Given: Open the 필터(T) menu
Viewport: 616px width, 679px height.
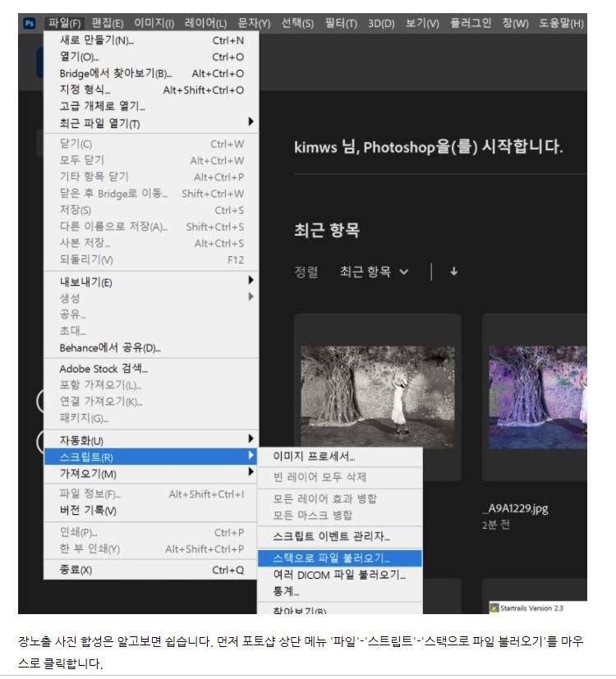Looking at the screenshot, I should pos(341,23).
